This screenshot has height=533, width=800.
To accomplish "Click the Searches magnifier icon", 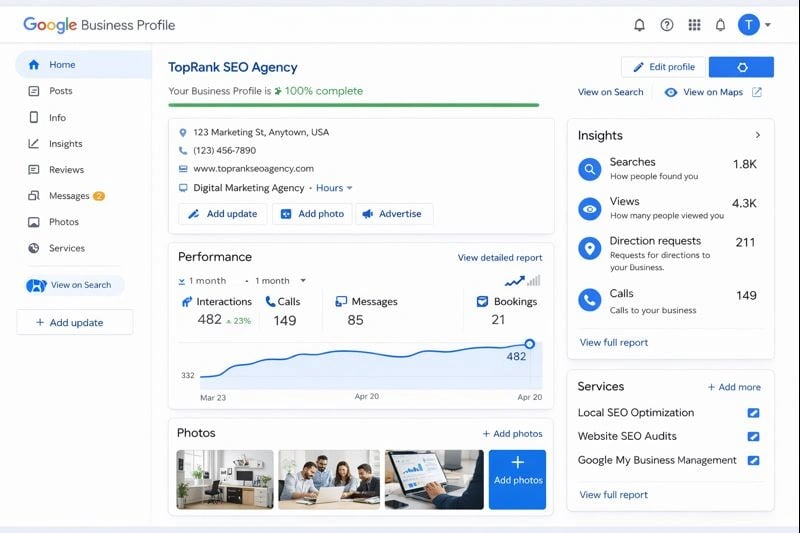I will point(589,169).
